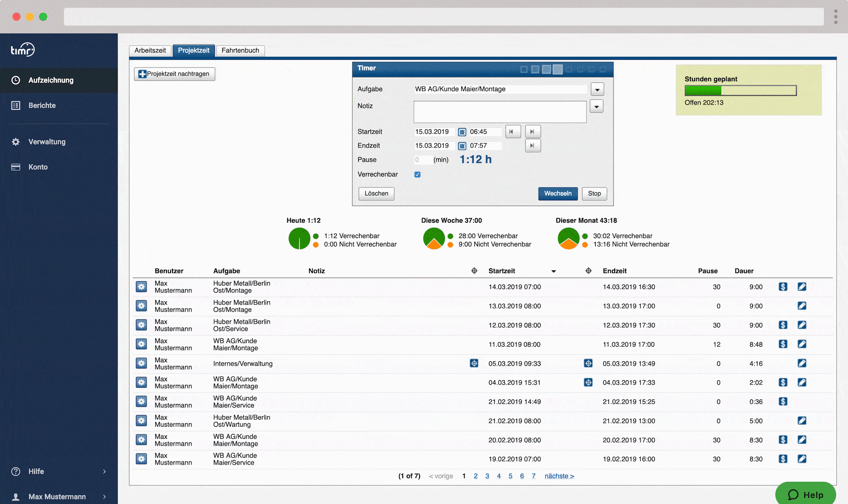Open Aufzeichnung in the sidebar
The height and width of the screenshot is (504, 848).
(59, 80)
